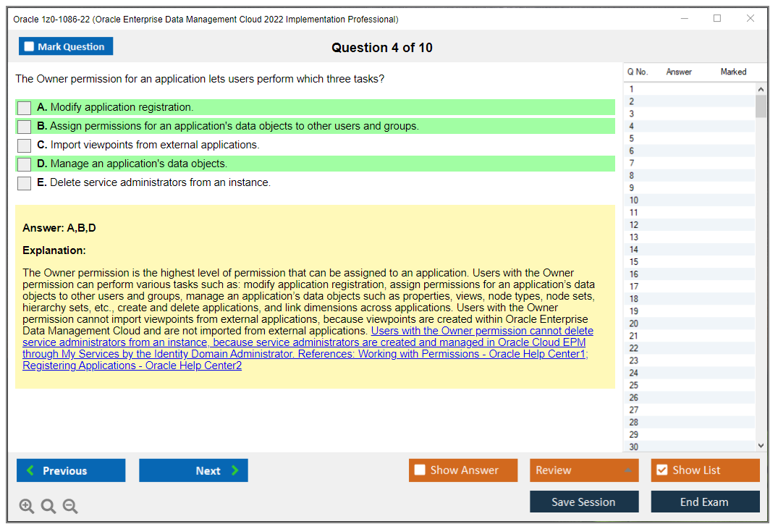Check answer option A checkbox

pyautogui.click(x=24, y=107)
